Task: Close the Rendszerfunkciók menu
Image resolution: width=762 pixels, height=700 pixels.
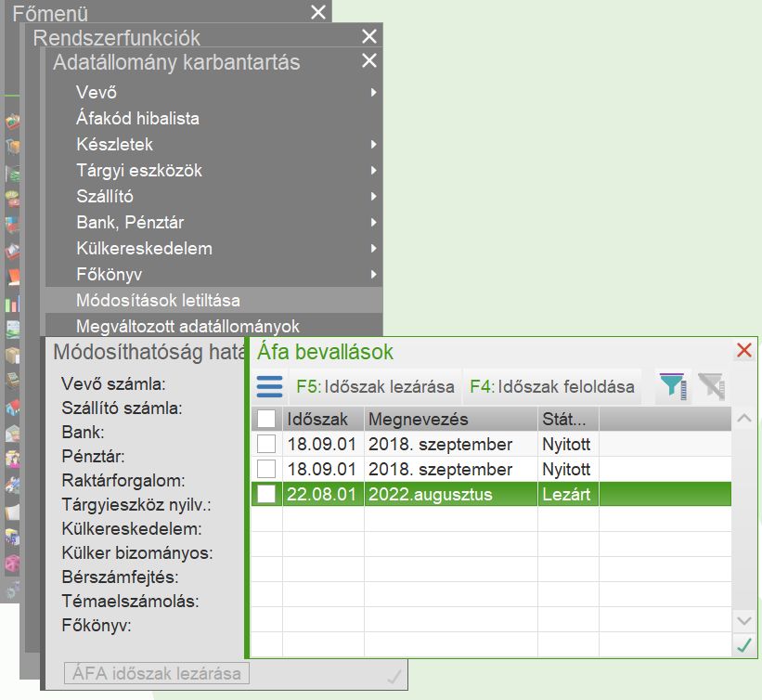Action: [369, 36]
